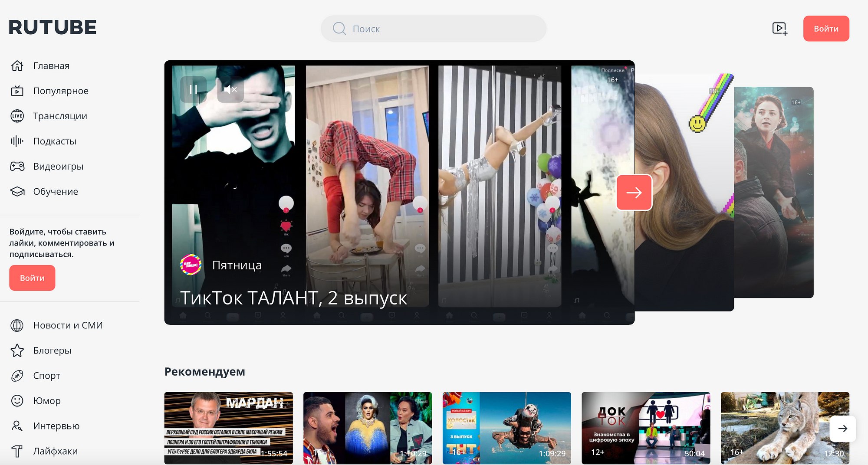Select the rainbow smiley carousel slide
This screenshot has width=868, height=465.
pos(684,192)
